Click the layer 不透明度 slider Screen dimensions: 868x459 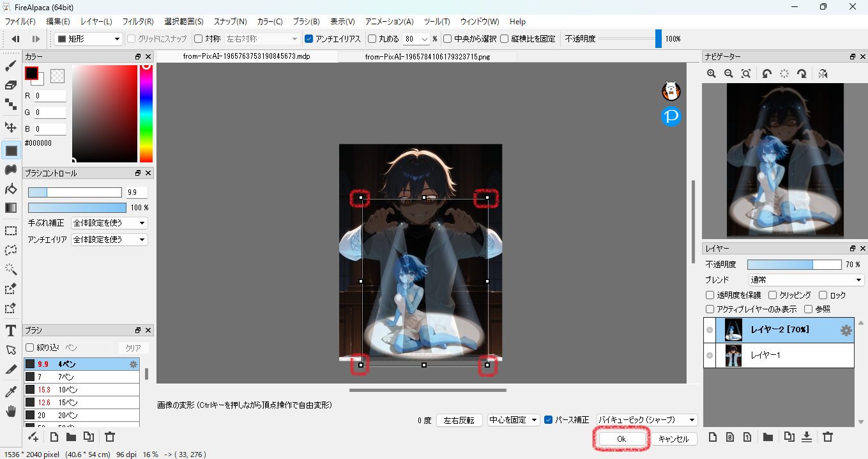click(x=794, y=265)
